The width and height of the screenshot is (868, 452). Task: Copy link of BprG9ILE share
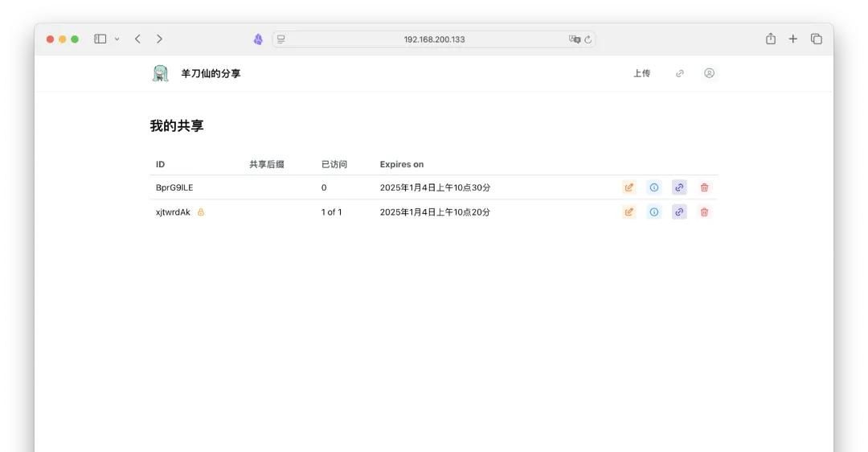point(679,187)
